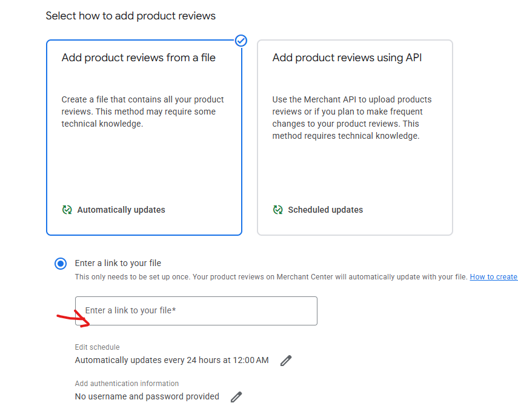Click the 'Add authentication information' label
This screenshot has width=518, height=420.
[x=127, y=384]
